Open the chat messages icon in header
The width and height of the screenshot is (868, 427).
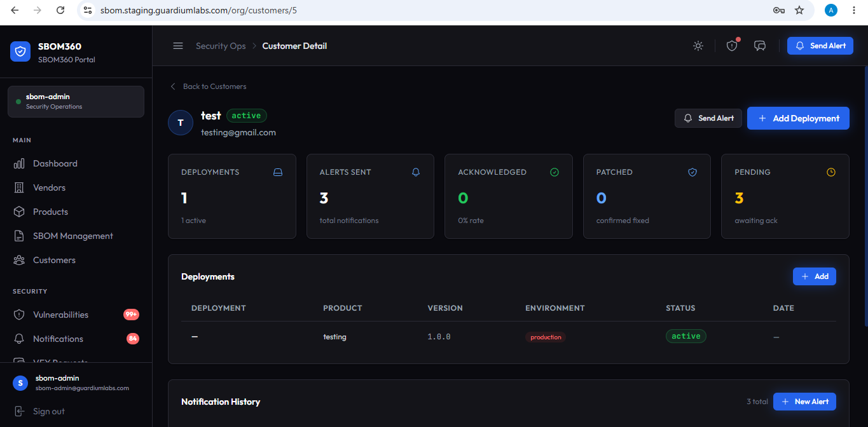pos(760,46)
